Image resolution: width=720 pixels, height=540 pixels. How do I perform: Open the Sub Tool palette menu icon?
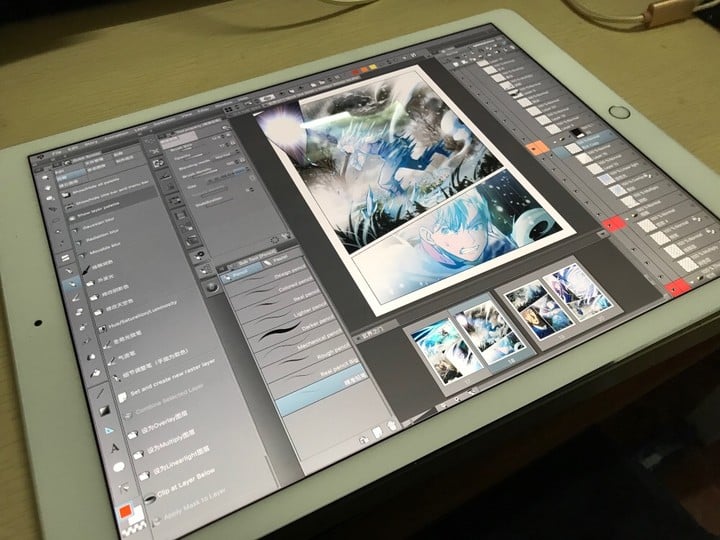pos(223,268)
